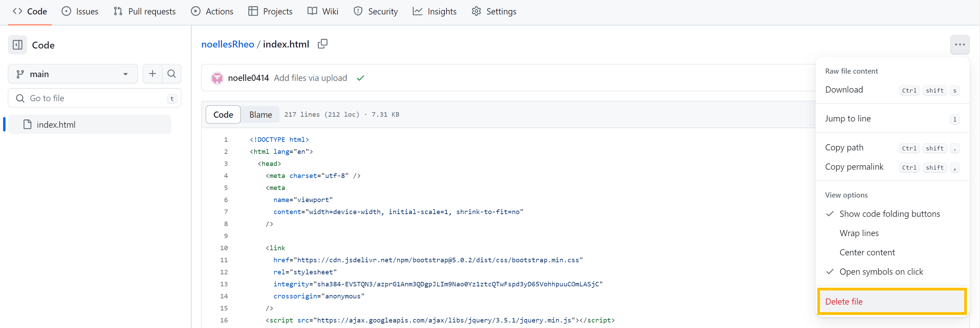Enable Center content option
980x328 pixels.
[892, 253]
